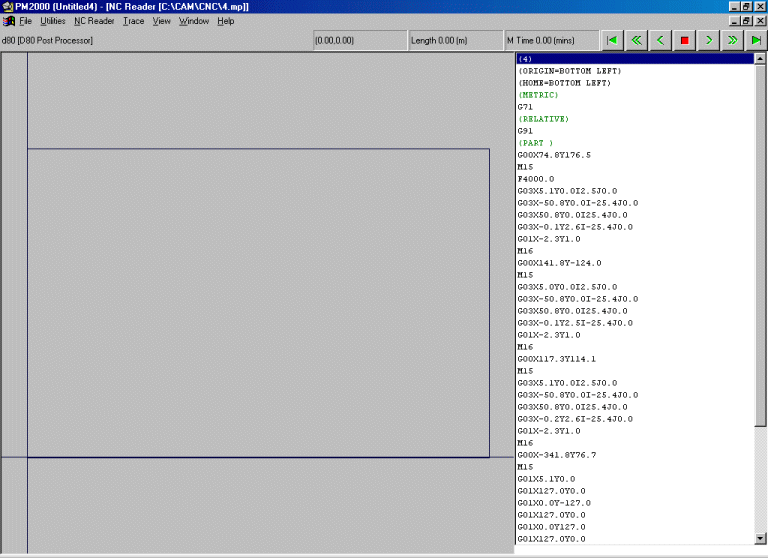Screen dimensions: 768x558
Task: Open the View menu
Action: (x=161, y=21)
